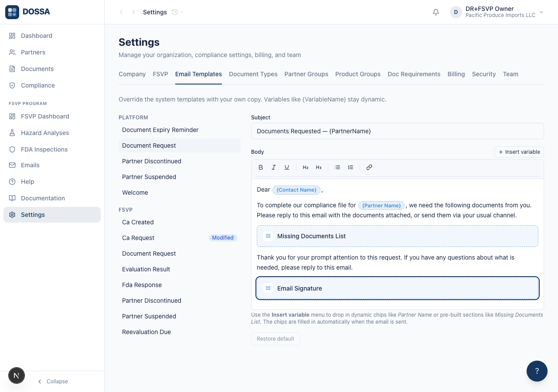
Task: Open the history clock dropdown
Action: (x=177, y=12)
